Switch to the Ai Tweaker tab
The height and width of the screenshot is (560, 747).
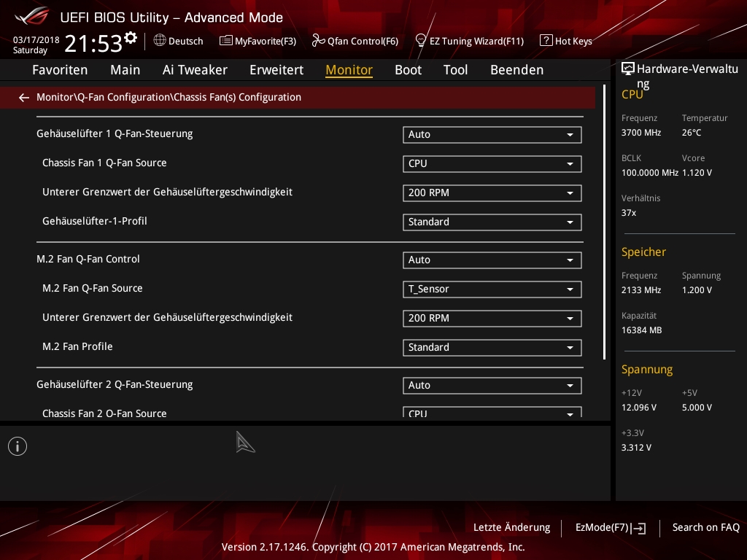[x=195, y=70]
